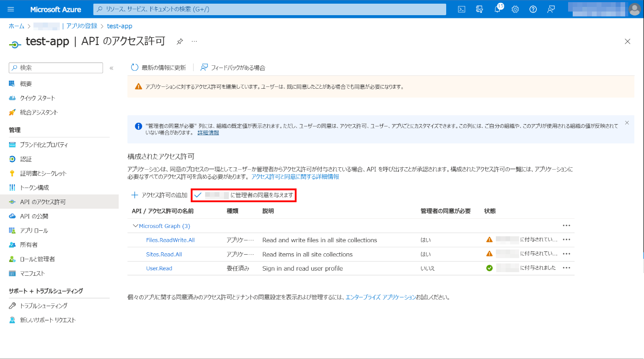Screen dimensions: 644x359
Task: Open ellipsis menu for User.Read row
Action: pos(566,268)
